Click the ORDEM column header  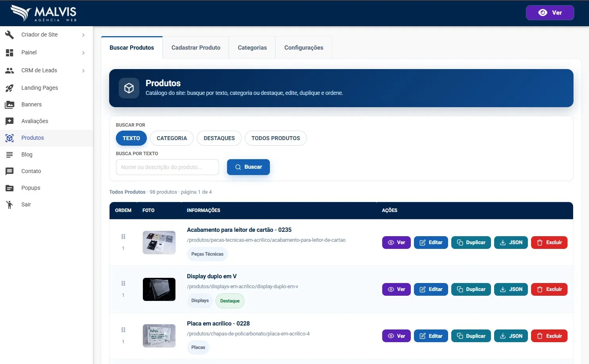click(x=123, y=210)
